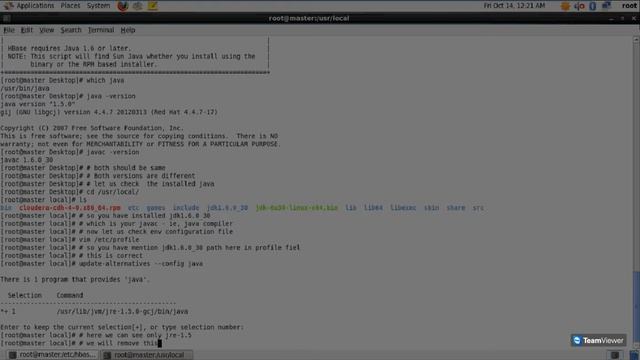640x360 pixels.
Task: Click the cloudera-cdh rpm file name
Action: (x=70, y=208)
